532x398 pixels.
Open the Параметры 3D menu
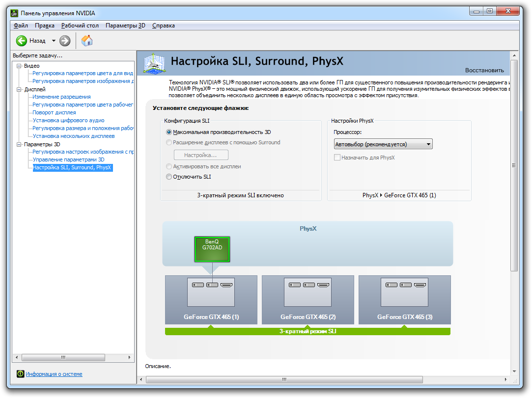tap(125, 26)
